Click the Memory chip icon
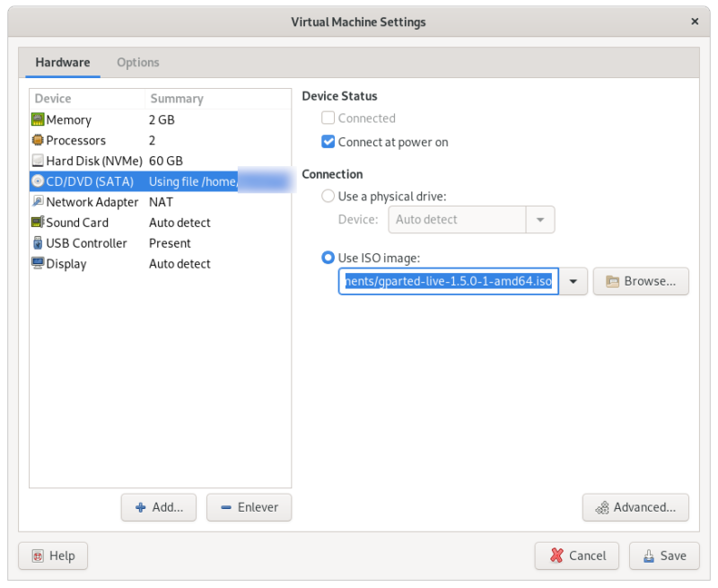The height and width of the screenshot is (588, 718). coord(38,119)
